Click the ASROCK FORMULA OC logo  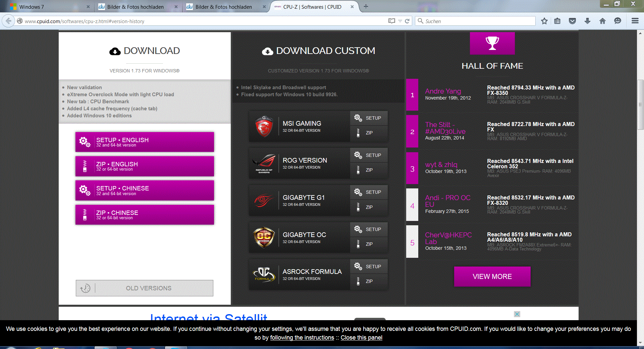(264, 274)
